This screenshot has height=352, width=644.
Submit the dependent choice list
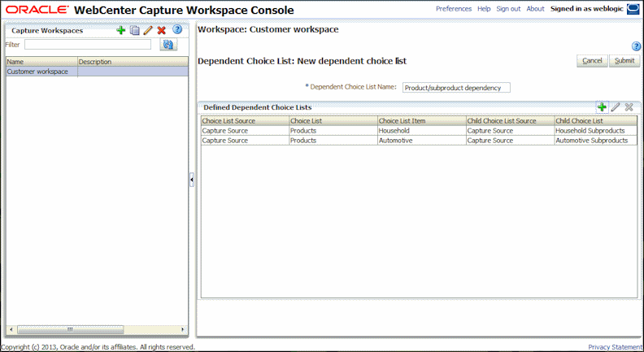(624, 61)
